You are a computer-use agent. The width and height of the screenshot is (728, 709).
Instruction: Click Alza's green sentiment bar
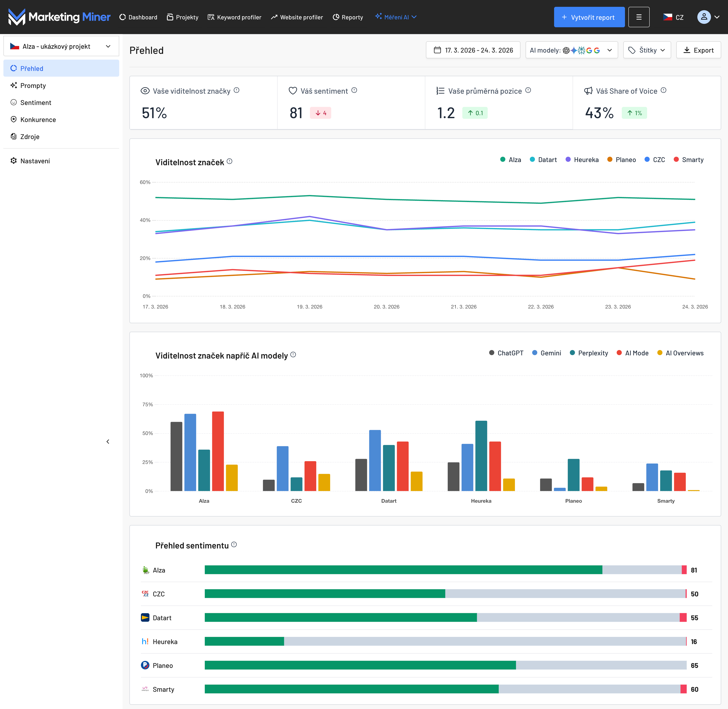pos(403,570)
